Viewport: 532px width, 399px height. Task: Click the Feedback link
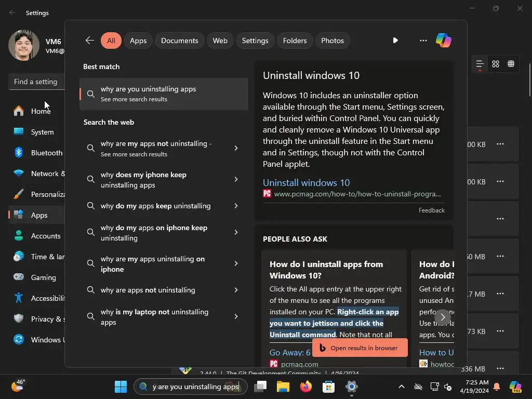coord(431,210)
